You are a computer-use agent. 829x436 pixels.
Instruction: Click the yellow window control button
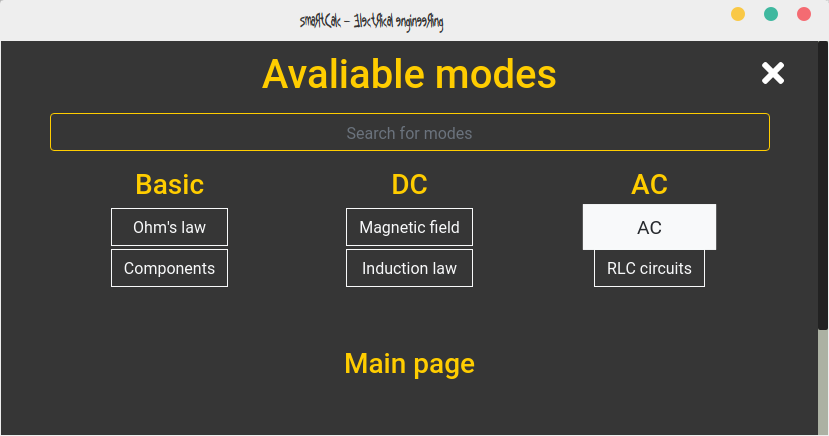[738, 14]
